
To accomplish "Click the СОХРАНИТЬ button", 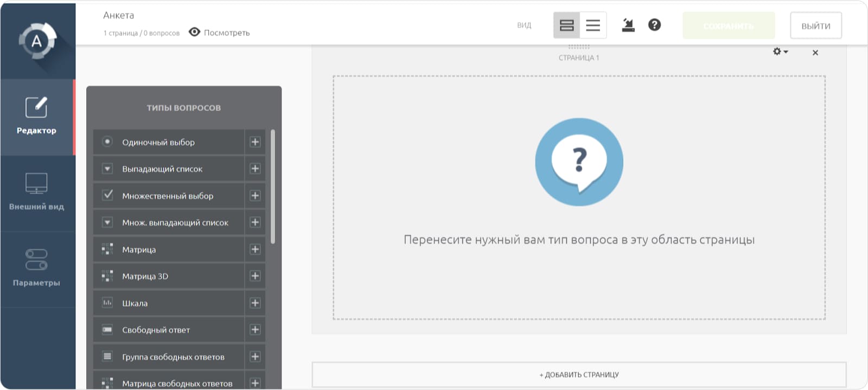I will (729, 25).
